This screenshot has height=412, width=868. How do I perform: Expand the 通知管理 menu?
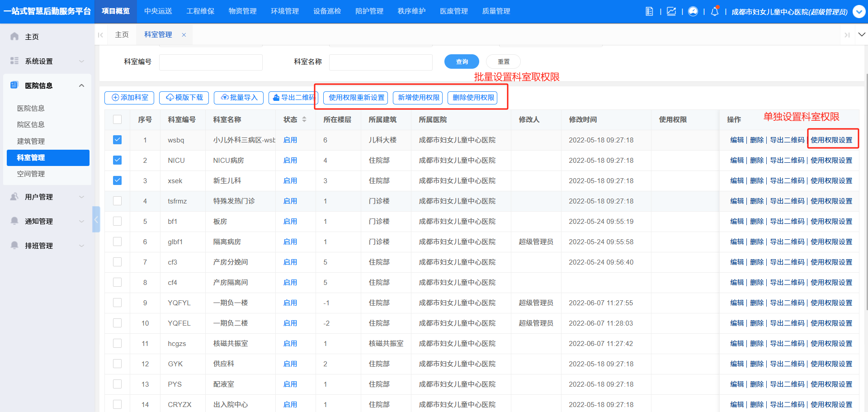[81, 221]
